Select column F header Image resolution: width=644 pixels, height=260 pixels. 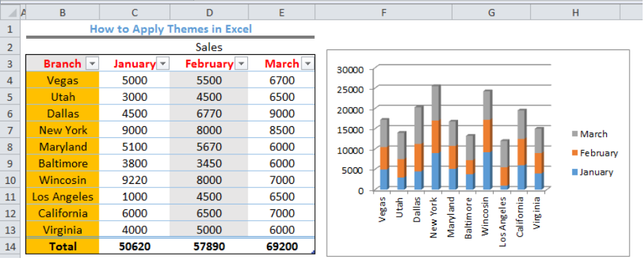(383, 13)
